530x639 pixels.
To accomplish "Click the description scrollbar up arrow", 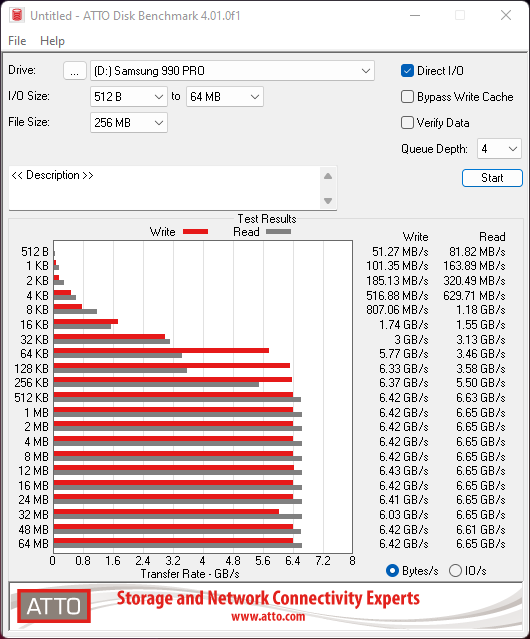I will [x=328, y=176].
